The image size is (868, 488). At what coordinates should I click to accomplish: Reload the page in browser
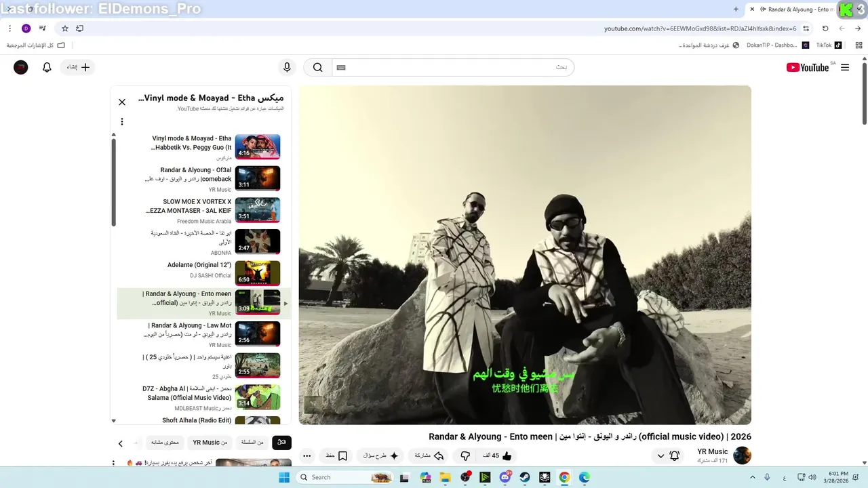pyautogui.click(x=825, y=28)
